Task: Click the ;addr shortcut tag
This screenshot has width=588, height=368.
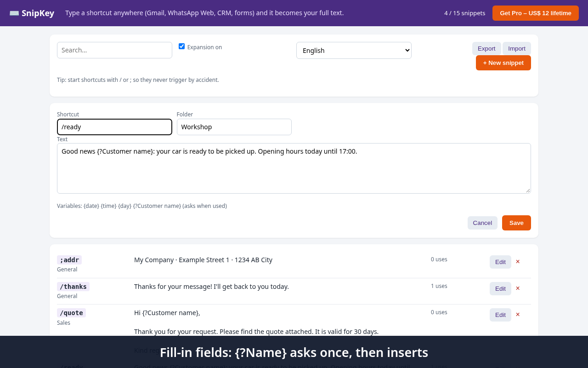Action: pos(69,260)
